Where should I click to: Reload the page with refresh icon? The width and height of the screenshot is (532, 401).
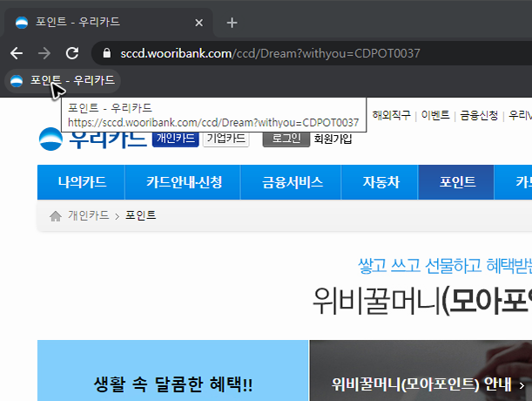tap(72, 53)
